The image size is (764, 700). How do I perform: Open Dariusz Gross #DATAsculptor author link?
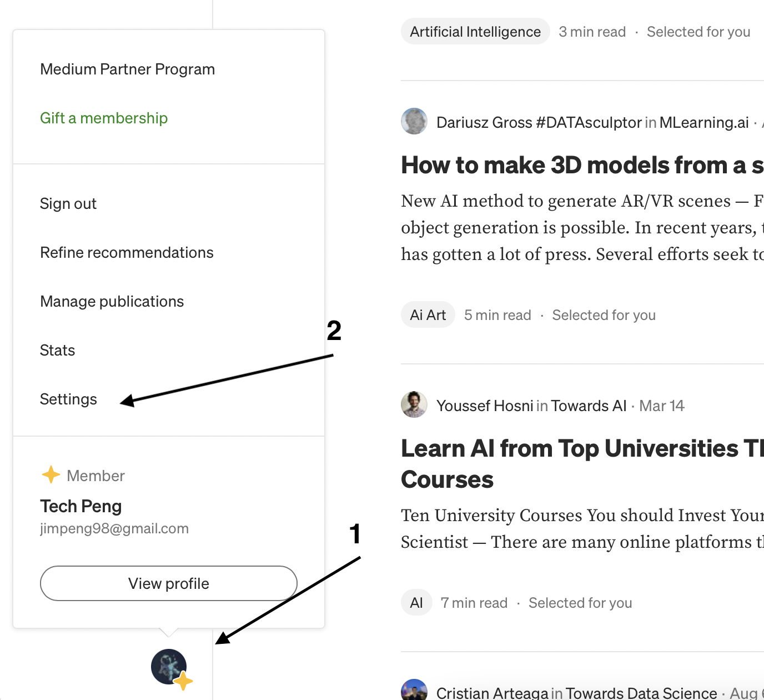[x=539, y=122]
